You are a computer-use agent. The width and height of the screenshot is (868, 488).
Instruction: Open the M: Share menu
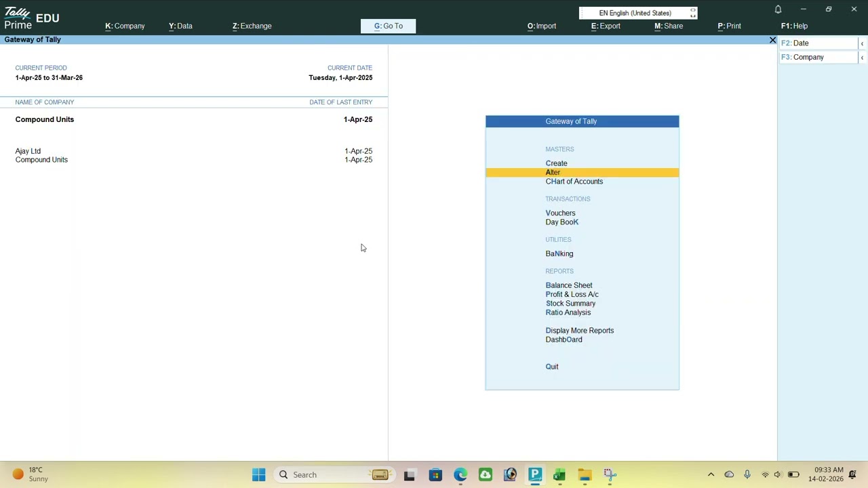click(x=668, y=26)
